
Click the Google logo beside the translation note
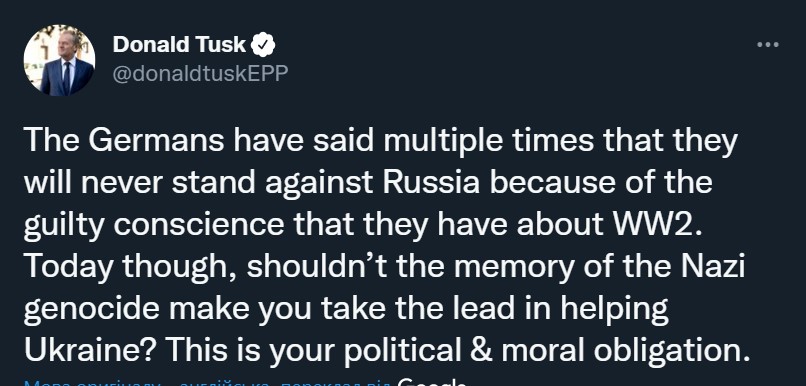[432, 382]
